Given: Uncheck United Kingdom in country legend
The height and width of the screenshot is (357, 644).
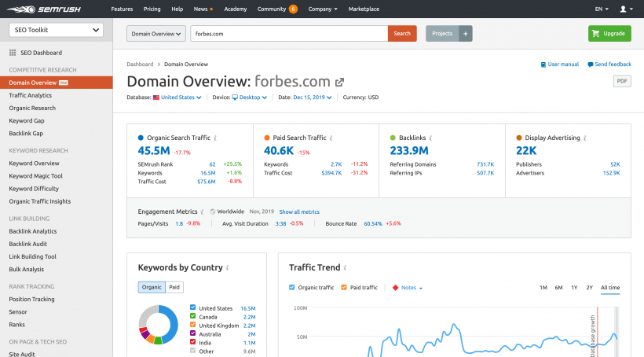Looking at the screenshot, I should pyautogui.click(x=192, y=325).
